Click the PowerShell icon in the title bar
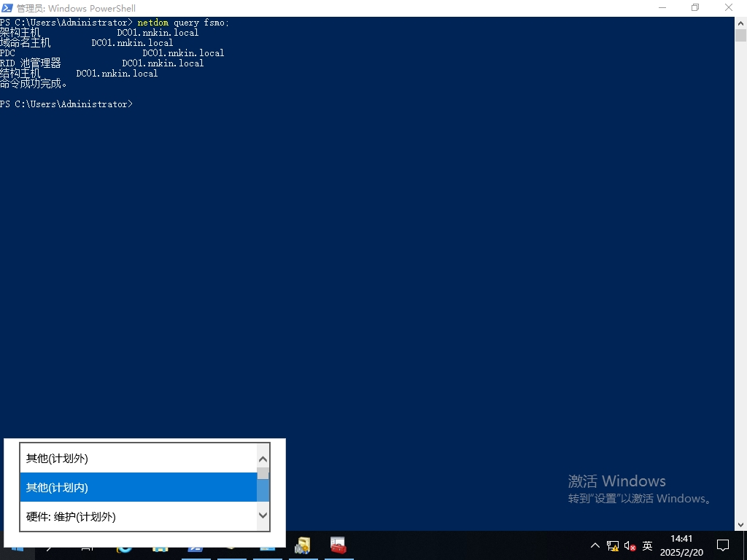This screenshot has height=560, width=747. tap(7, 8)
